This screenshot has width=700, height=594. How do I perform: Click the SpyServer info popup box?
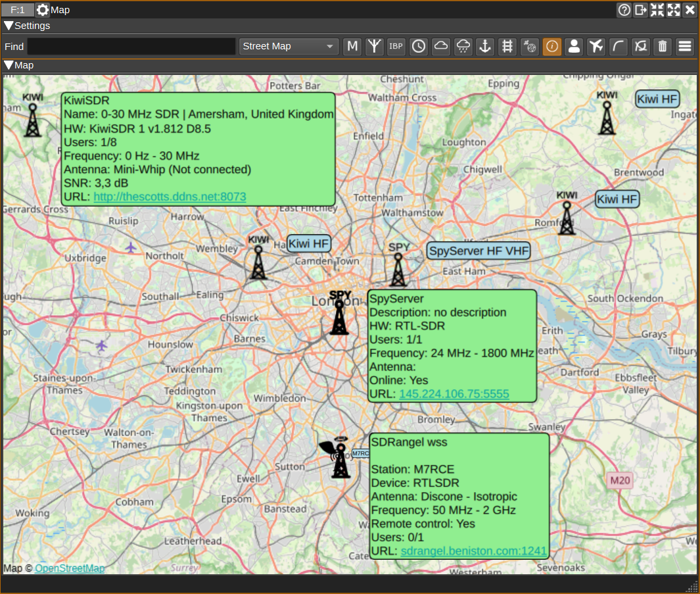click(452, 346)
